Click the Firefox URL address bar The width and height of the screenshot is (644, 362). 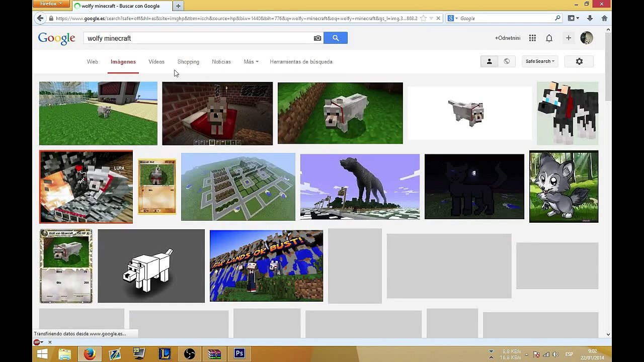[x=236, y=18]
